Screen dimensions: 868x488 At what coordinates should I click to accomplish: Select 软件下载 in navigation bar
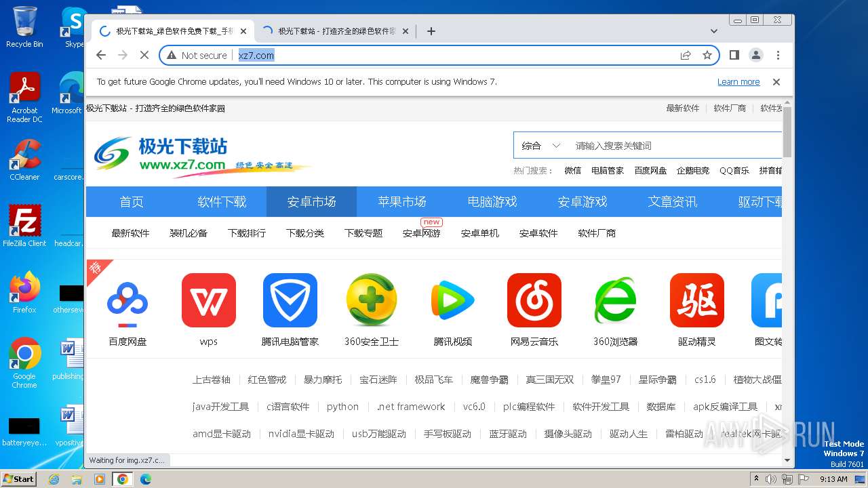click(222, 202)
